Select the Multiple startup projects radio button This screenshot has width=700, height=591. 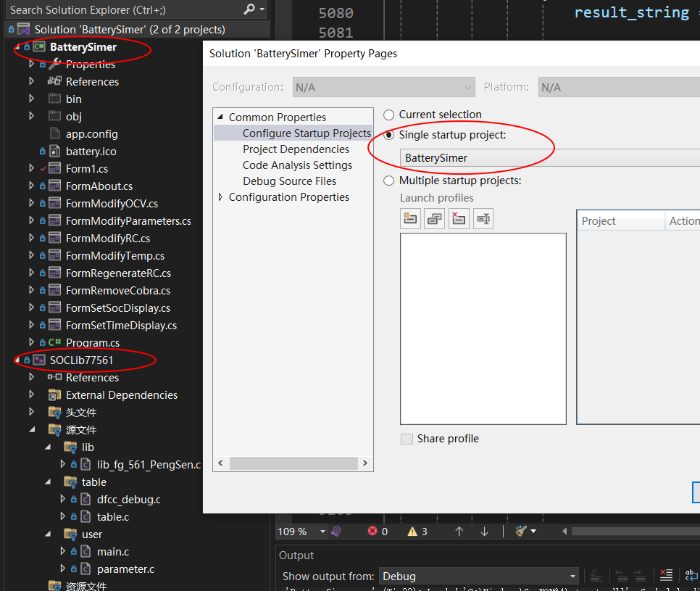(389, 181)
